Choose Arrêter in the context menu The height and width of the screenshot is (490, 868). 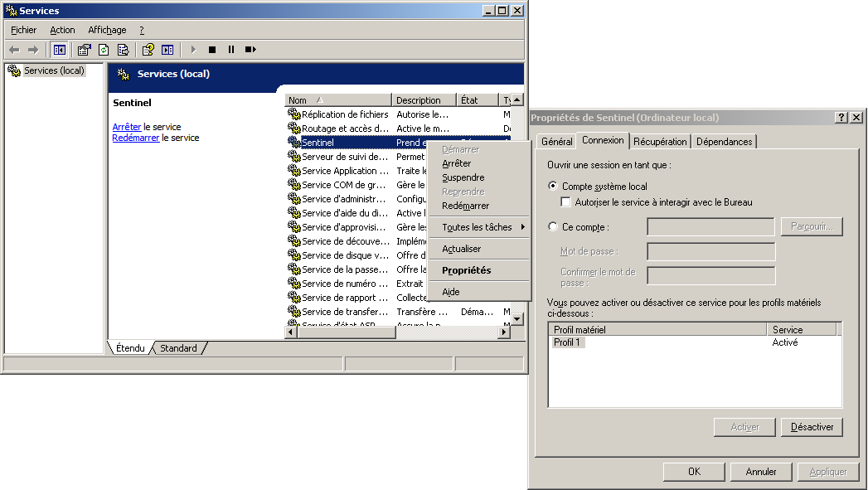click(479, 163)
